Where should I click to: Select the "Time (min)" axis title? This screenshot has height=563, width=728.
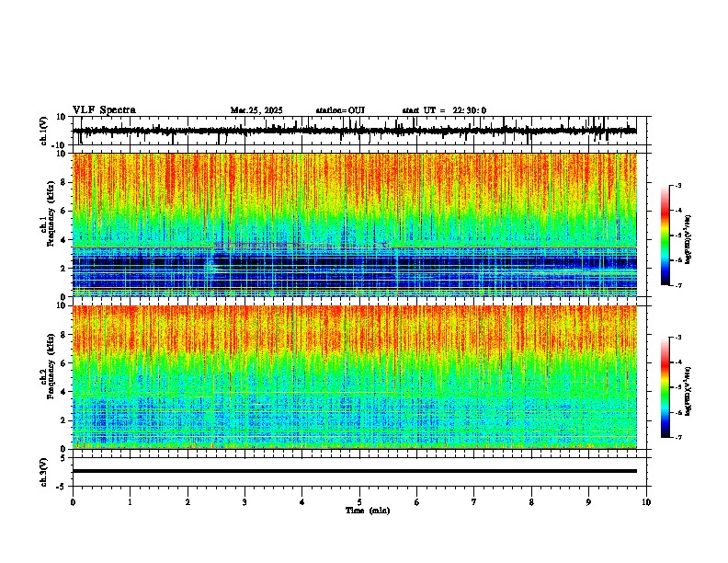point(368,511)
